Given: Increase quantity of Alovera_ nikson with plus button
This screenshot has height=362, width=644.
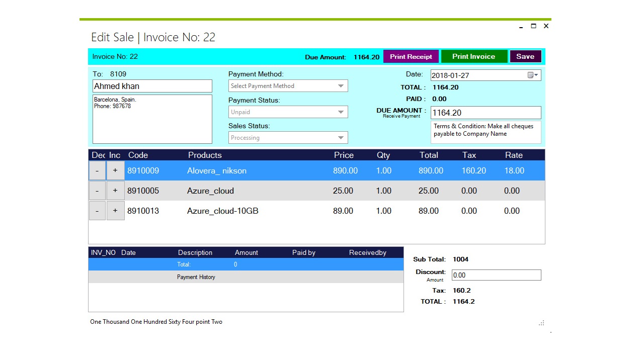Looking at the screenshot, I should [115, 170].
